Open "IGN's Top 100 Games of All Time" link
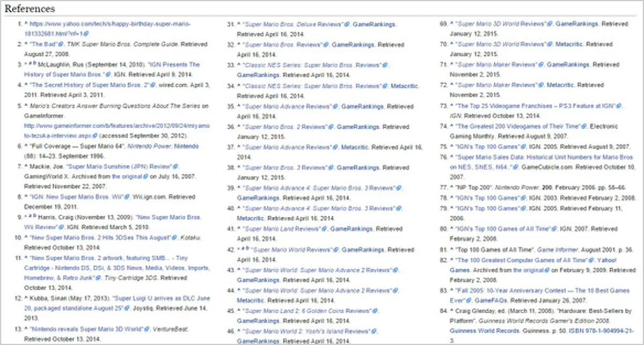This screenshot has width=644, height=345. coord(504,229)
